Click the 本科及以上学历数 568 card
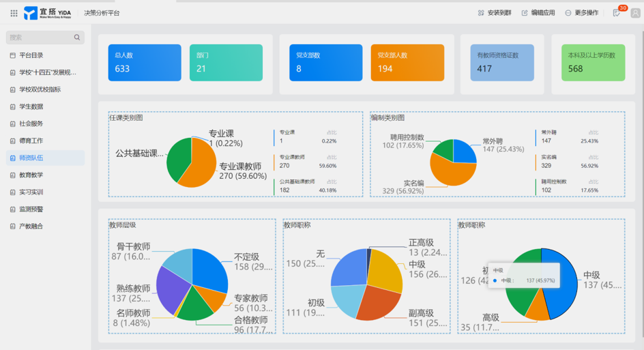644x350 pixels. coord(593,63)
